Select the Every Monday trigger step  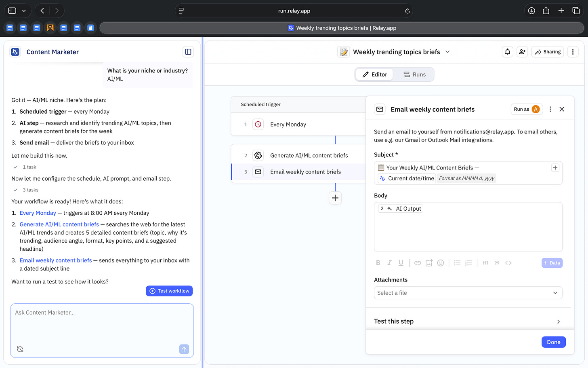(298, 125)
